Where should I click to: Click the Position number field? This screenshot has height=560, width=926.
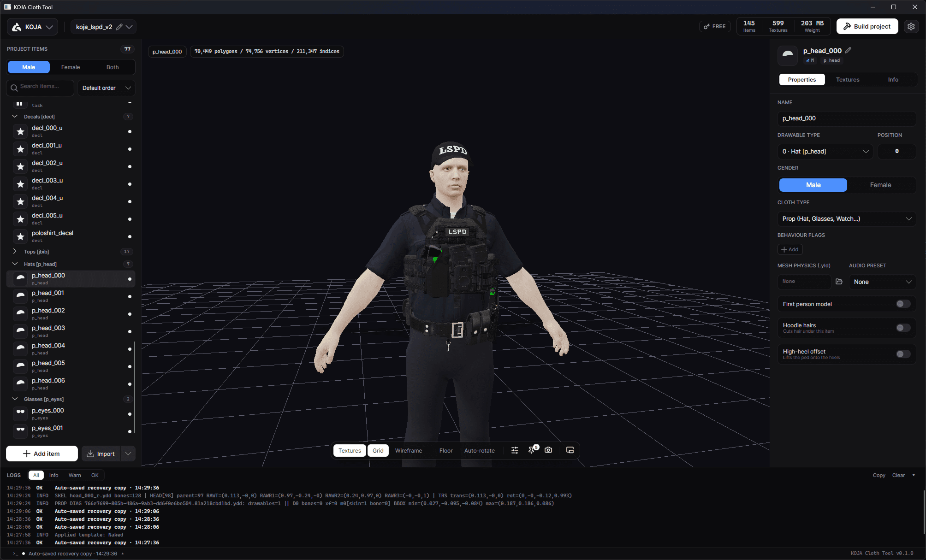click(x=896, y=152)
